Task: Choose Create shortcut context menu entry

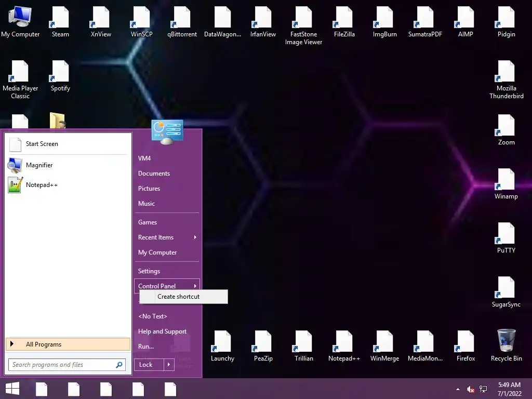Action: [183, 297]
